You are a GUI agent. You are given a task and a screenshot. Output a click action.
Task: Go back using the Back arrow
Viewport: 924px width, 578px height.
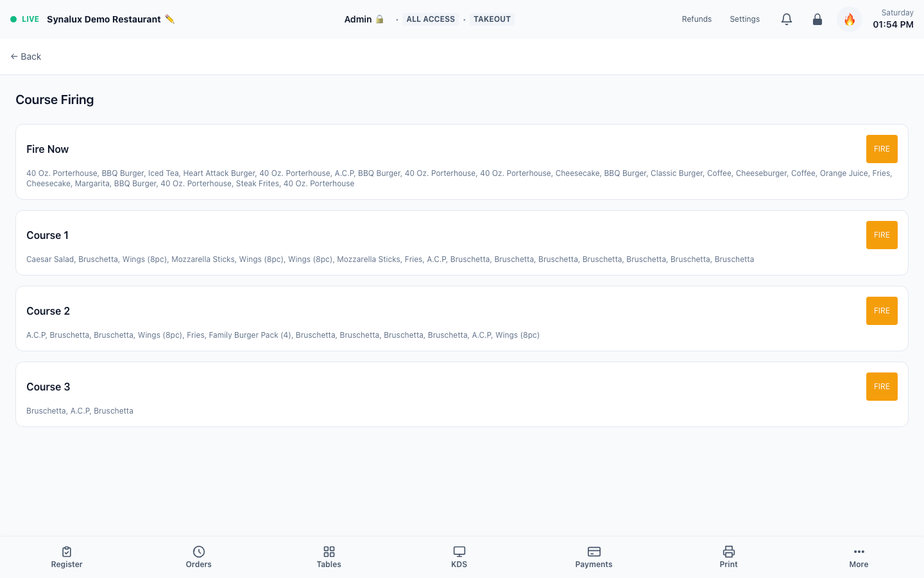pyautogui.click(x=26, y=57)
